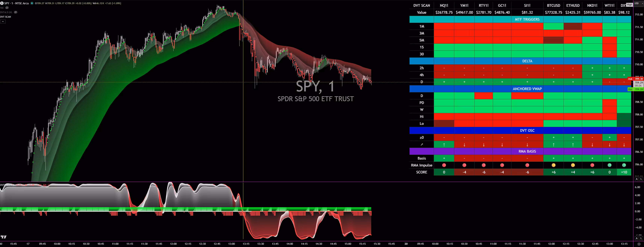
Task: Click the 706.00 price scale label
Action: click(639, 164)
